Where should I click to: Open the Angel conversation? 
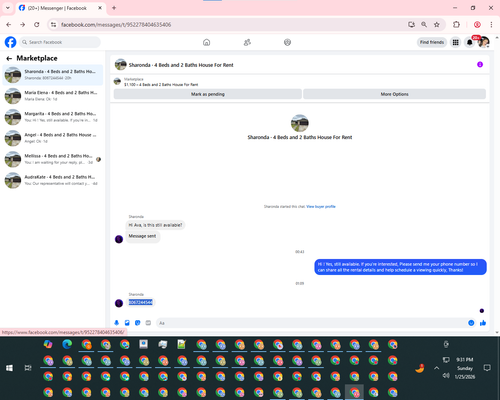pyautogui.click(x=53, y=138)
